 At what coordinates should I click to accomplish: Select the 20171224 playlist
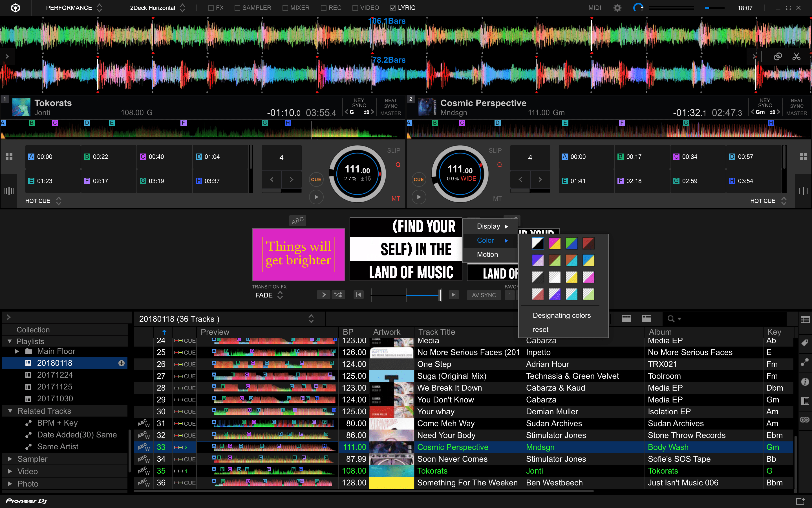[x=55, y=375]
